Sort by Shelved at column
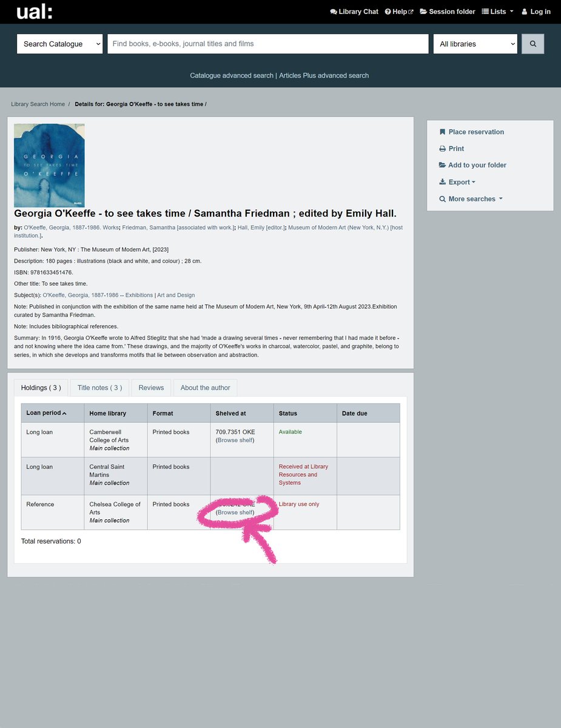This screenshot has width=561, height=728. (242, 413)
